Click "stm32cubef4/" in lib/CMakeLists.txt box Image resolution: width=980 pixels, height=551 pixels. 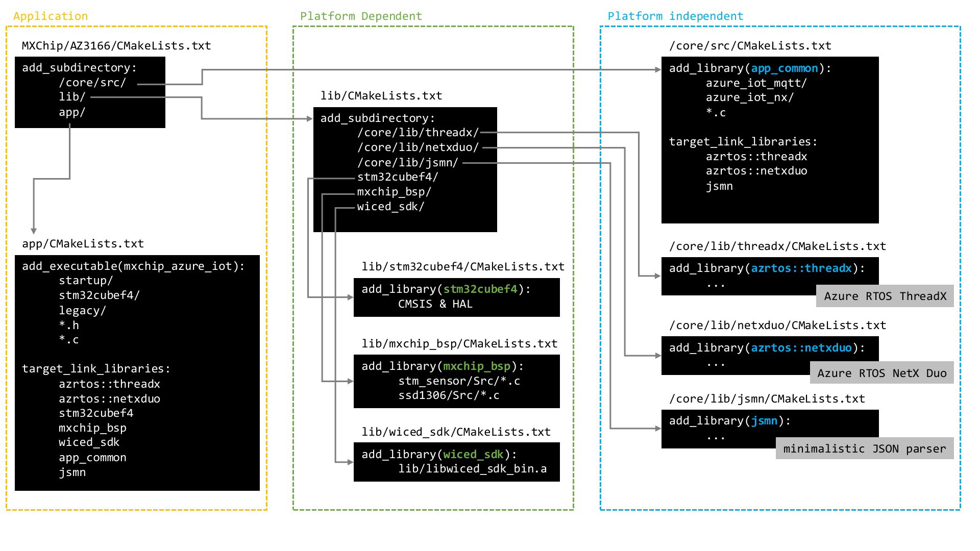tap(398, 177)
